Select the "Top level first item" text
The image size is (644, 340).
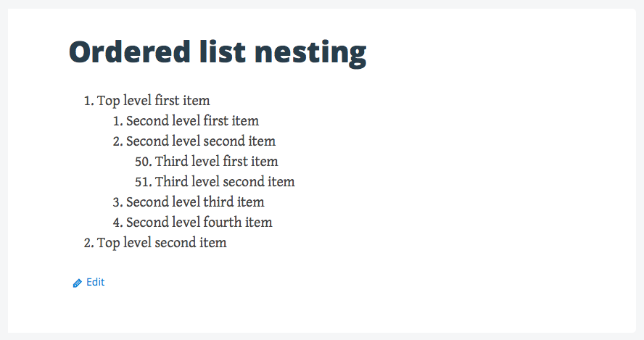[x=153, y=101]
